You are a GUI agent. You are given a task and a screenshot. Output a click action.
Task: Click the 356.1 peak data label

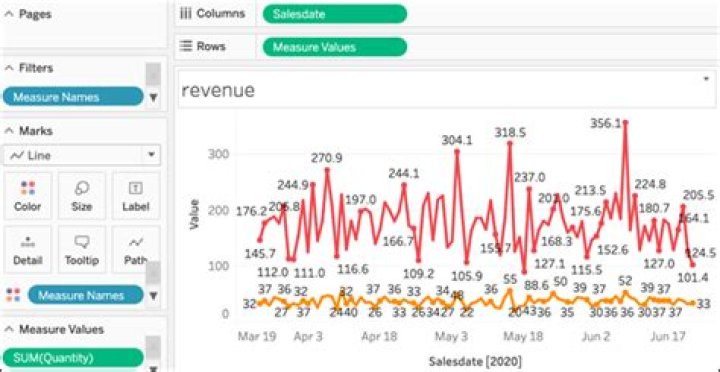606,124
